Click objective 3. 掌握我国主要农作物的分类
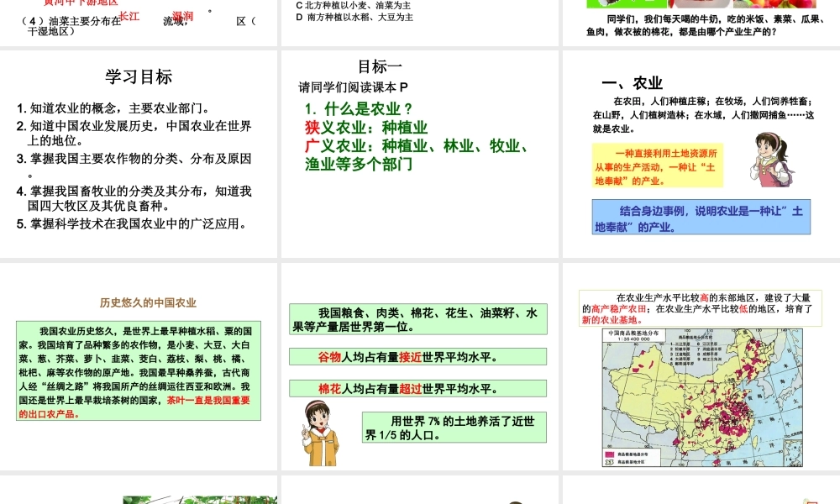This screenshot has height=504, width=840. pos(134,165)
